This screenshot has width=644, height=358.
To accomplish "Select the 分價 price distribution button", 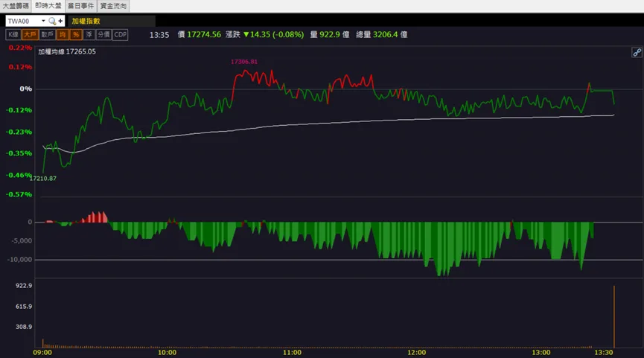I will (x=104, y=34).
